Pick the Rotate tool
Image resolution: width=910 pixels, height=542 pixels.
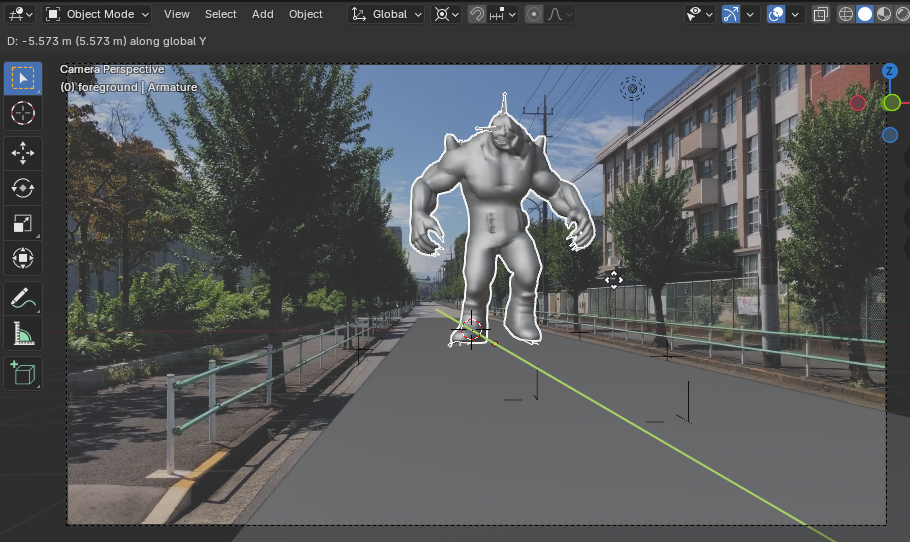(22, 188)
